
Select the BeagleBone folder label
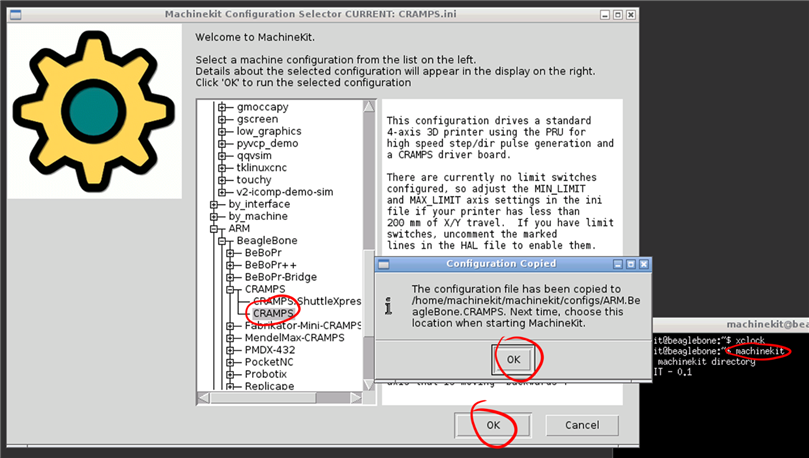coord(267,240)
